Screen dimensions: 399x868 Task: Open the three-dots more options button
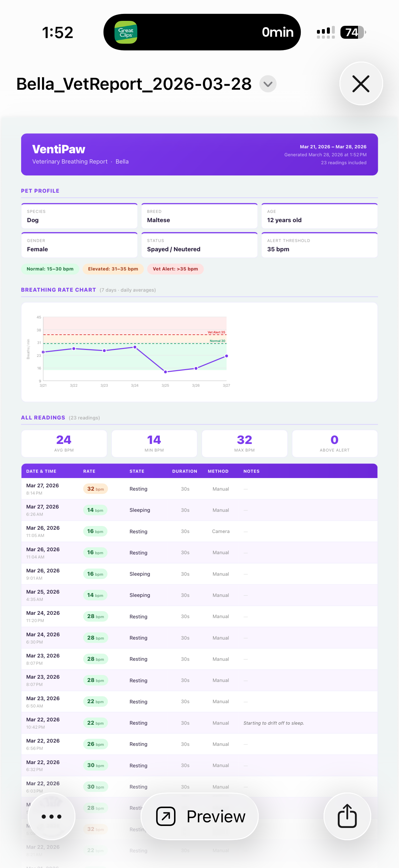click(x=52, y=816)
